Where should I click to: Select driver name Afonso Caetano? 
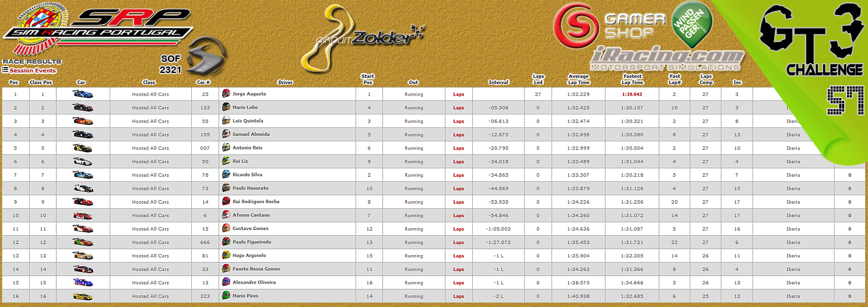point(251,215)
